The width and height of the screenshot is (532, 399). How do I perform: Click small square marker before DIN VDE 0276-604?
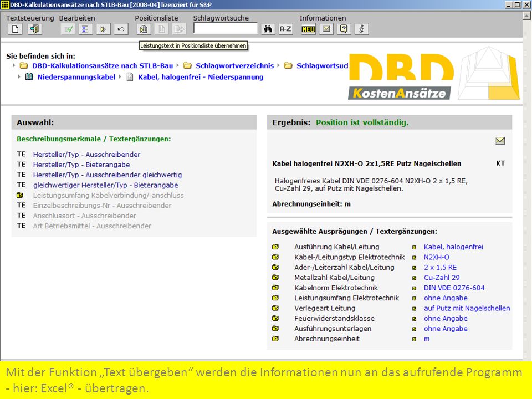coord(415,288)
